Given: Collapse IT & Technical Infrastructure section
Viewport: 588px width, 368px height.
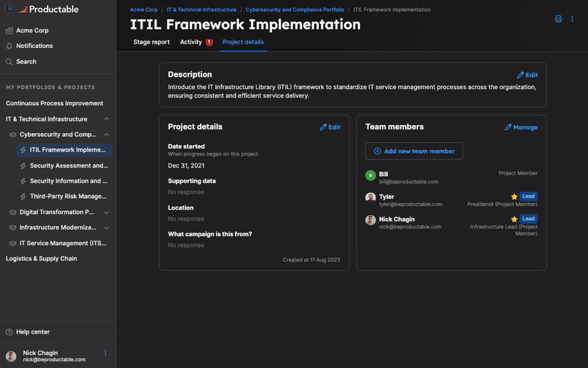Looking at the screenshot, I should click(x=106, y=119).
